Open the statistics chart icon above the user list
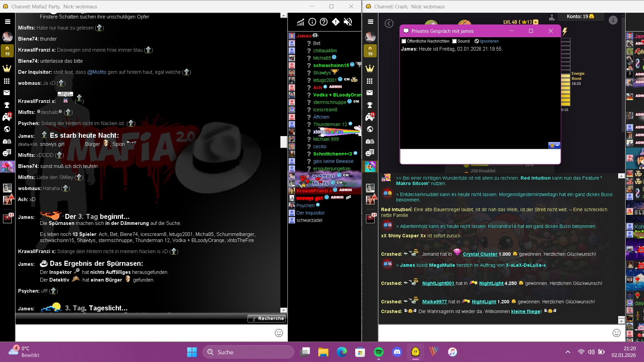 pyautogui.click(x=300, y=22)
